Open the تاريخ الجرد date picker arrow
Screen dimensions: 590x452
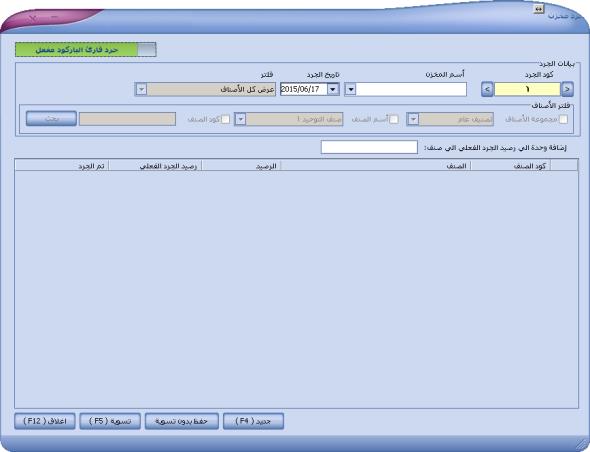333,90
